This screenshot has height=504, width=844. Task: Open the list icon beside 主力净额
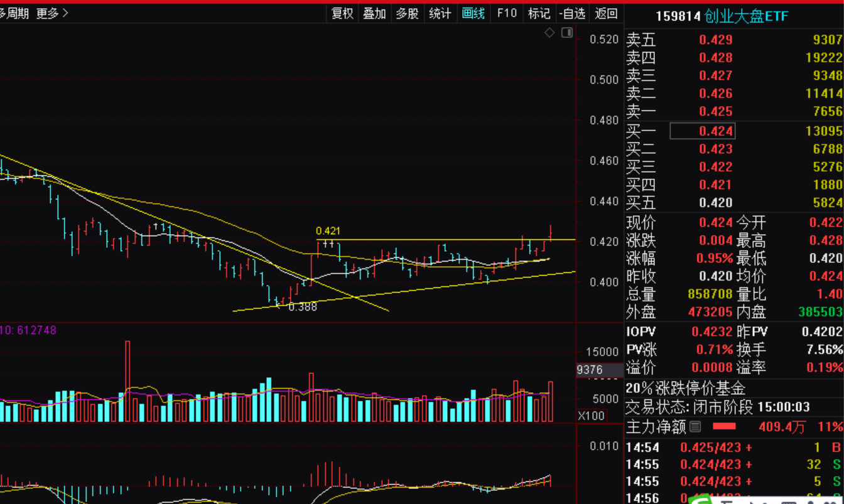(x=695, y=427)
